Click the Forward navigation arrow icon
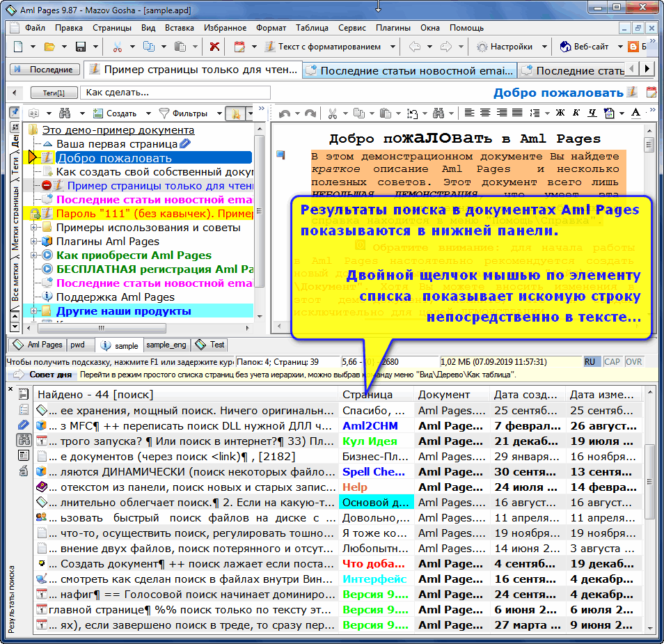Screen dimensions: 664x644 pyautogui.click(x=446, y=47)
